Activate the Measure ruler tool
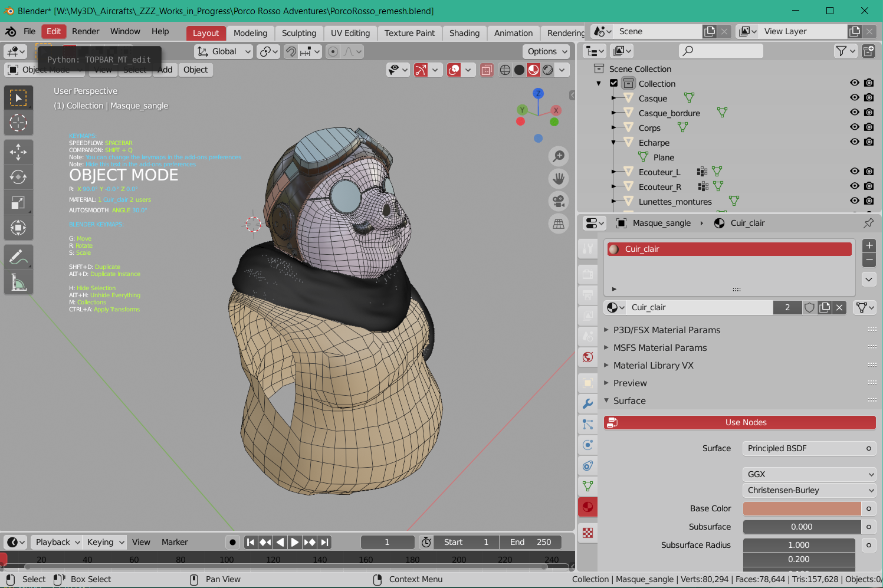This screenshot has width=883, height=588. [x=18, y=282]
